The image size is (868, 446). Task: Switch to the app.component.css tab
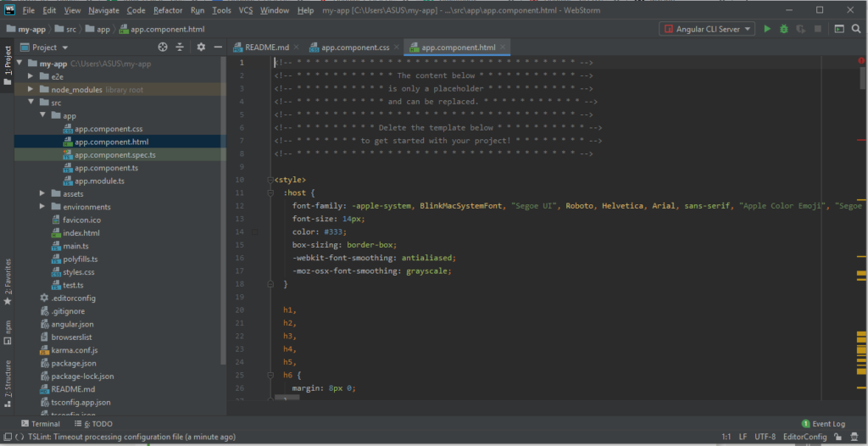pos(354,47)
